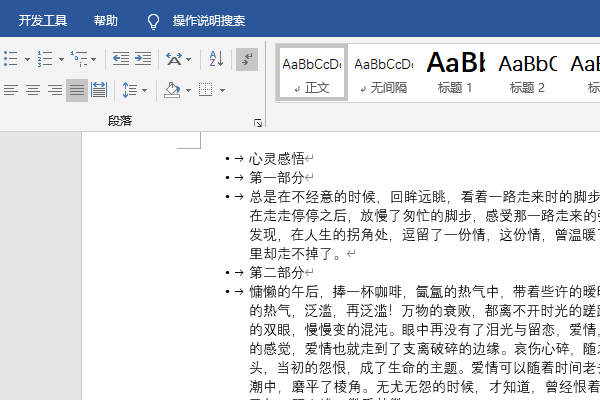
Task: Apply the 无间隔 style
Action: 384,73
